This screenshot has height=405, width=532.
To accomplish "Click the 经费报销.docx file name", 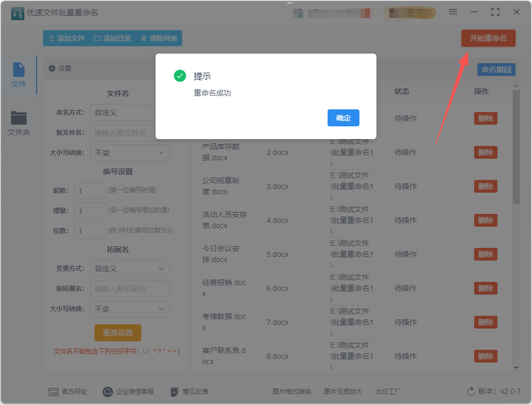I will pyautogui.click(x=224, y=288).
